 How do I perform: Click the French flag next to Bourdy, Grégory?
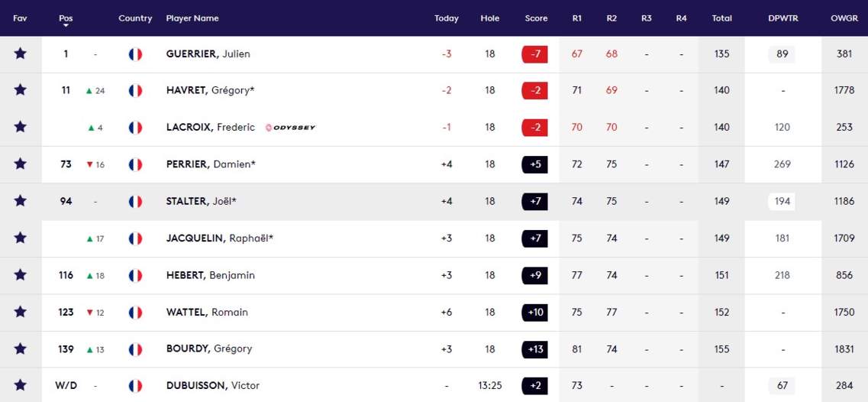(x=136, y=349)
